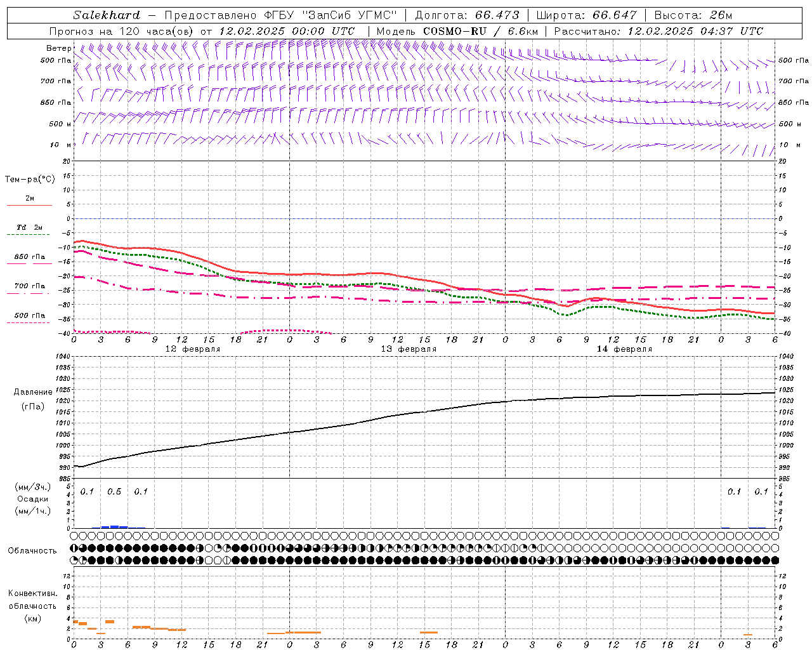Select the 13 февраля date label
This screenshot has height=650, width=812.
tap(408, 349)
